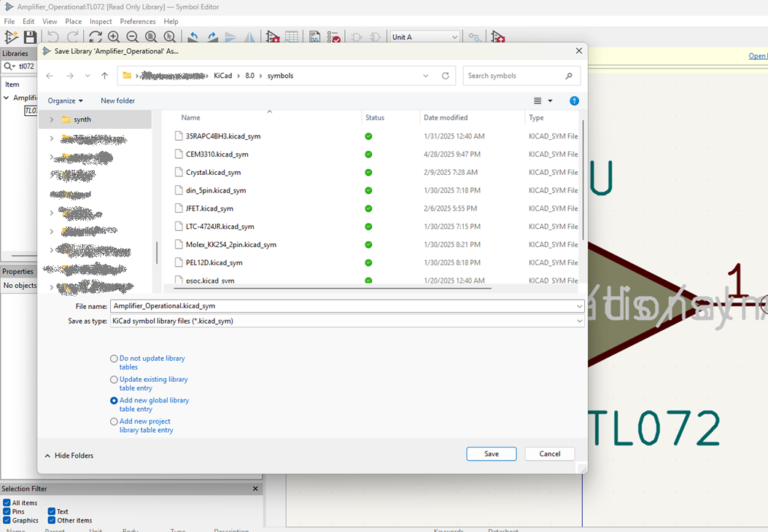Select CEM3310.kicad_sym file
768x532 pixels.
[217, 154]
